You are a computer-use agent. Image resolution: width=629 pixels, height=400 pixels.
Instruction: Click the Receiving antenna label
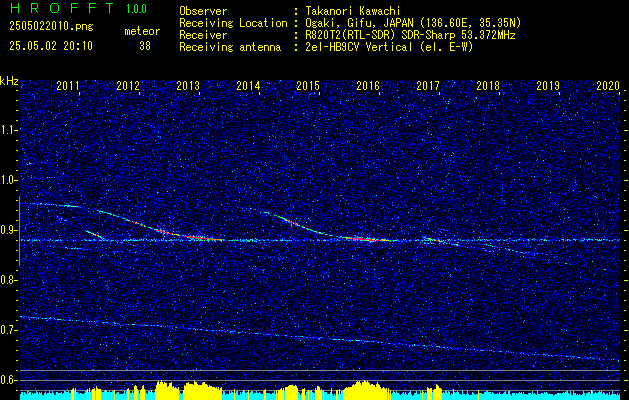(x=230, y=47)
